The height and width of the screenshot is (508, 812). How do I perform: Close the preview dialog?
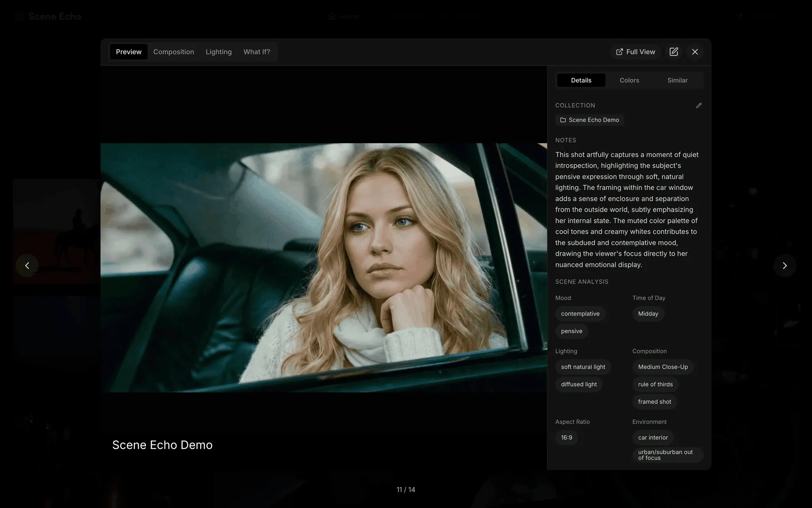click(x=695, y=52)
